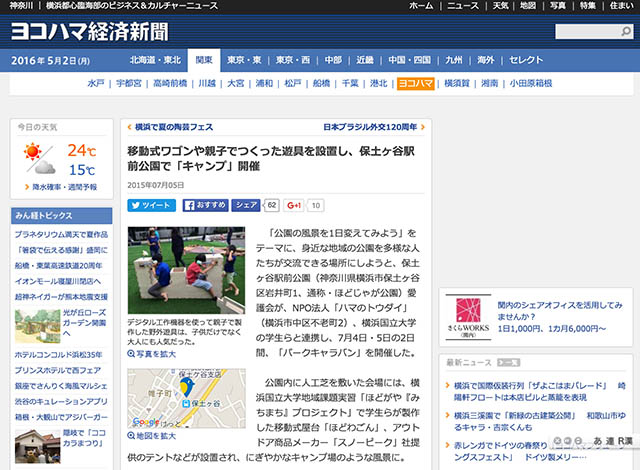Go to previous article 横浜で夏の陶芸フェス
Screen dimensions: 640x470
click(x=174, y=127)
